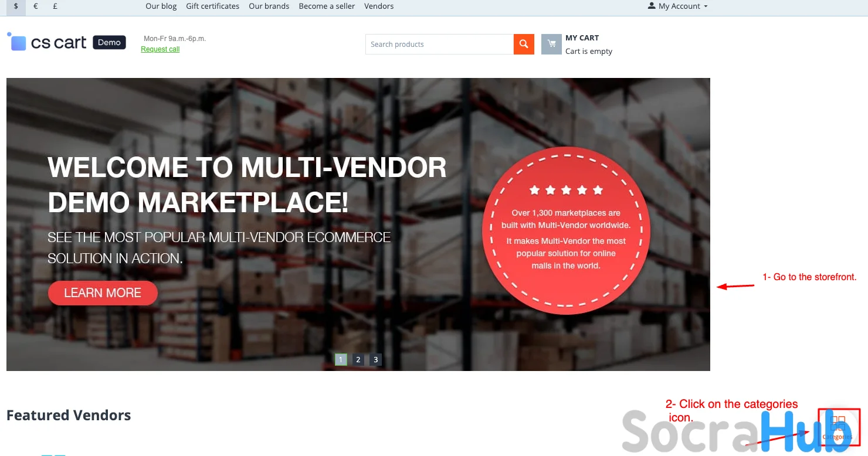This screenshot has height=456, width=868.
Task: Show banner slide 2
Action: click(358, 359)
